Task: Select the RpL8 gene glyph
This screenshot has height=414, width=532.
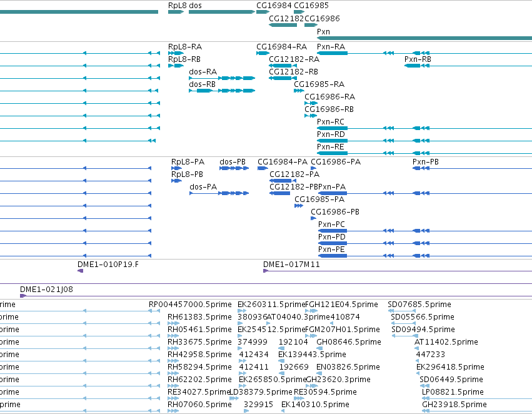Action: [176, 12]
